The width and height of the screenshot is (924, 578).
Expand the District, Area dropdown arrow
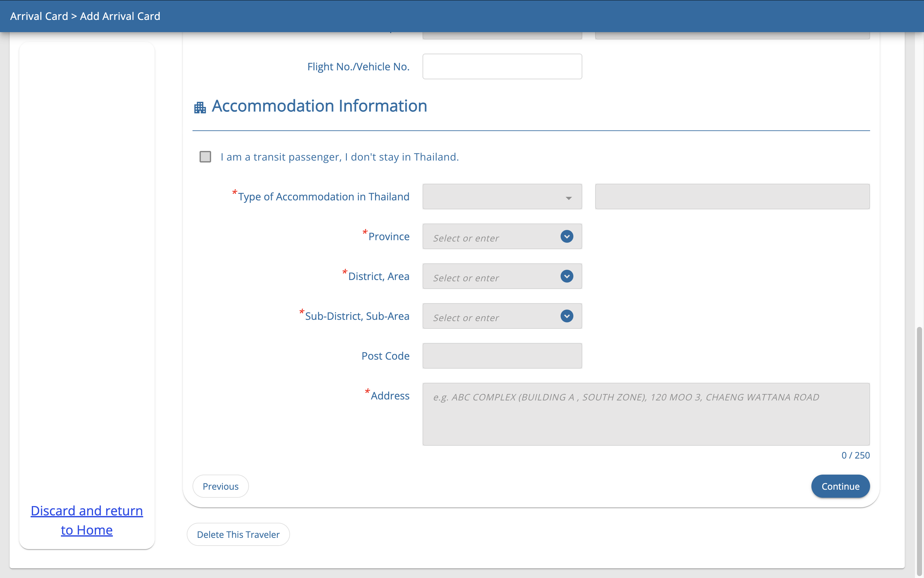[x=567, y=276]
